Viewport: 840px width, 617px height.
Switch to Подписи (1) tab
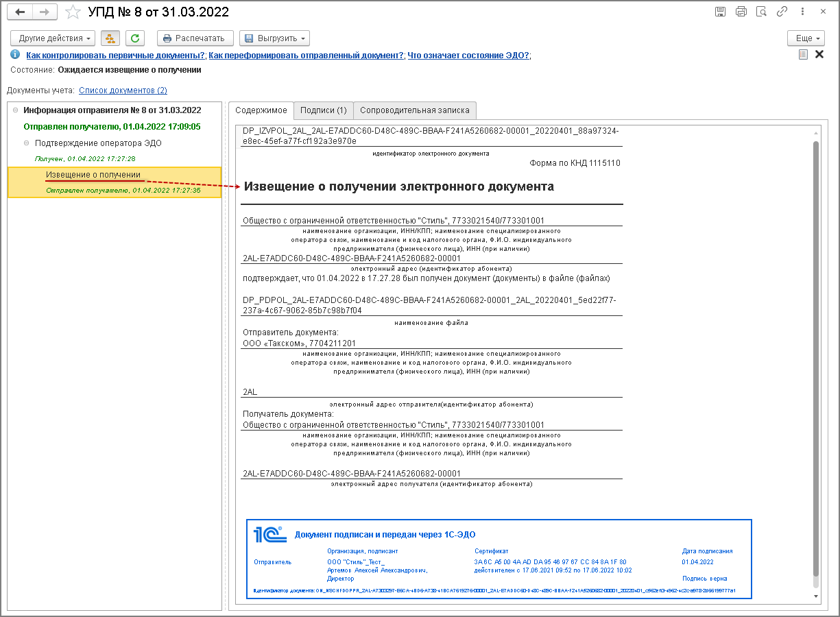(x=323, y=110)
